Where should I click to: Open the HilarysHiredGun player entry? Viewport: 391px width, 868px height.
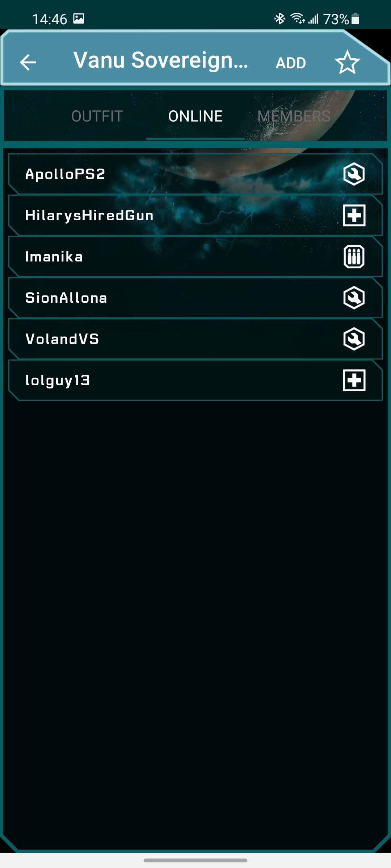tap(195, 215)
